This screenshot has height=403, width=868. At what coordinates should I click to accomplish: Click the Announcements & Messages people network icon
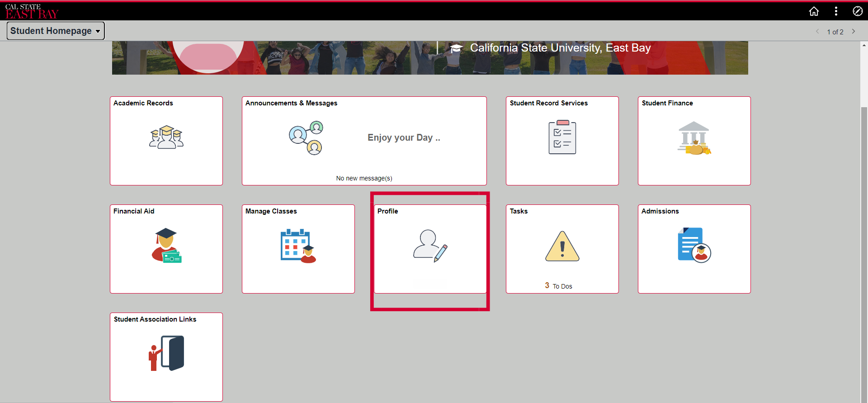pos(306,137)
